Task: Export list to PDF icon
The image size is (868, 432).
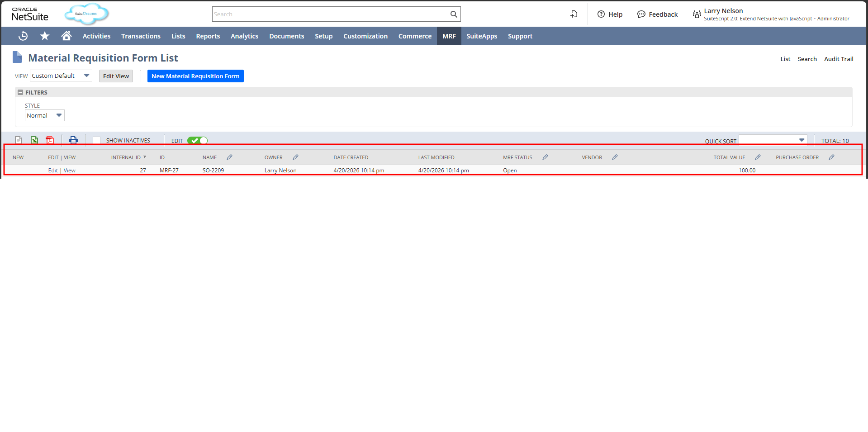Action: point(50,140)
